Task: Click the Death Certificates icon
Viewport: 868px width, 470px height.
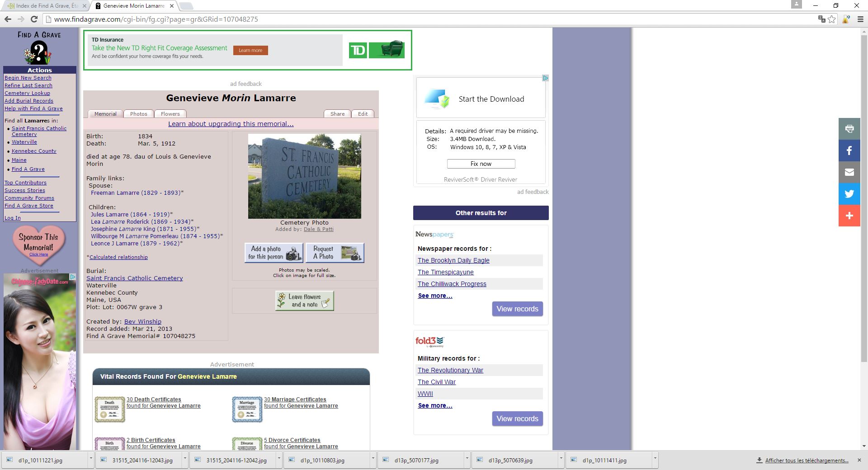Action: [109, 409]
